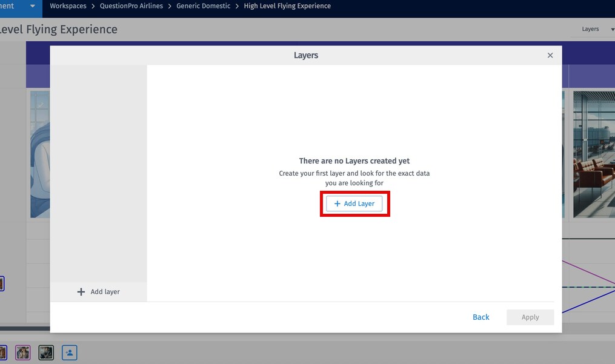Click the plus icon inside Add Layer button

coord(337,204)
